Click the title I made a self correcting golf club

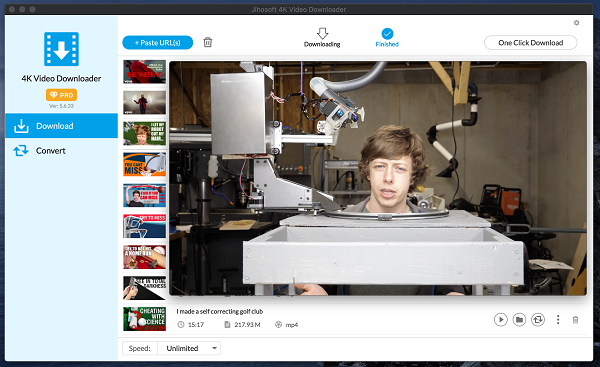click(x=220, y=311)
